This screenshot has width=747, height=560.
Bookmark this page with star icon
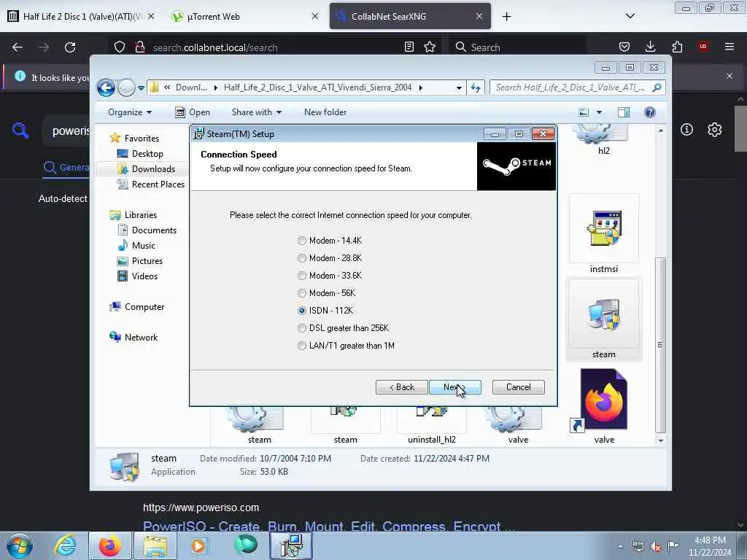tap(430, 47)
